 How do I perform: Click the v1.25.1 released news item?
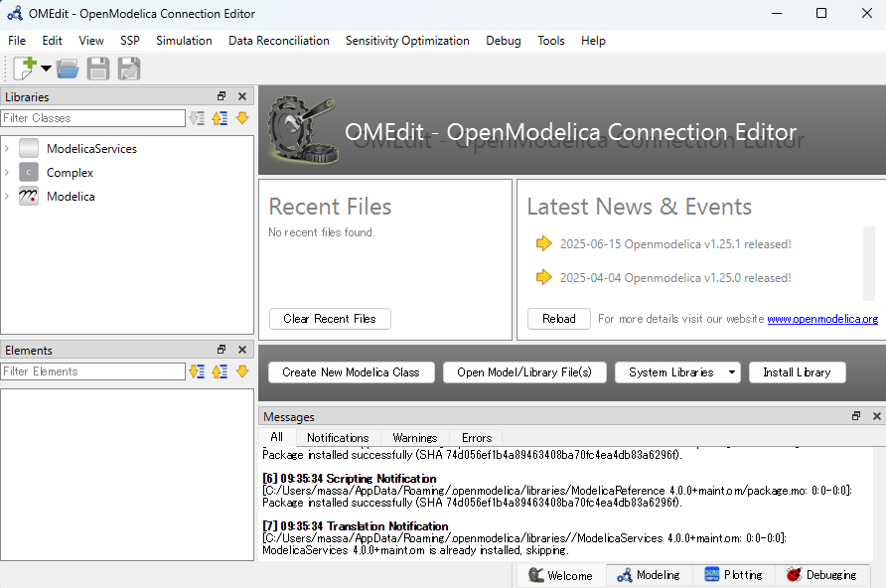[675, 244]
